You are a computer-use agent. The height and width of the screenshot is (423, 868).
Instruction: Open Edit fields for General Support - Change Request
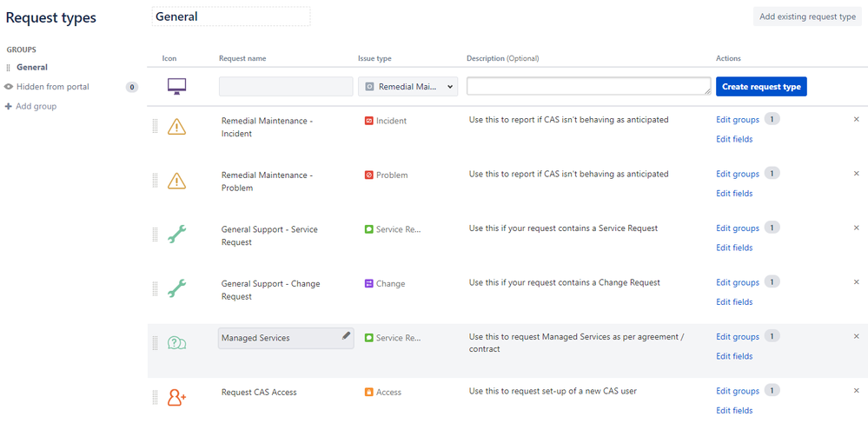[734, 302]
